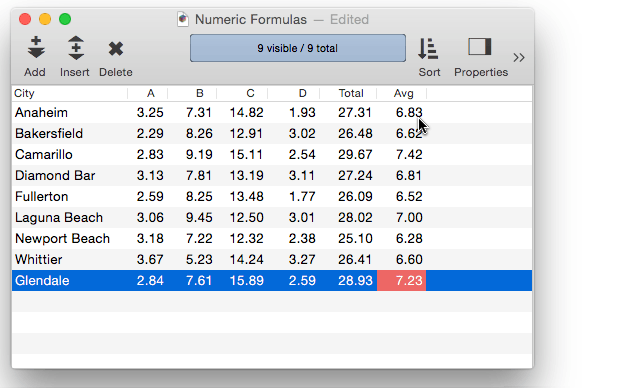
Task: Click Bakersfield's Total value 26.48
Action: 355,133
